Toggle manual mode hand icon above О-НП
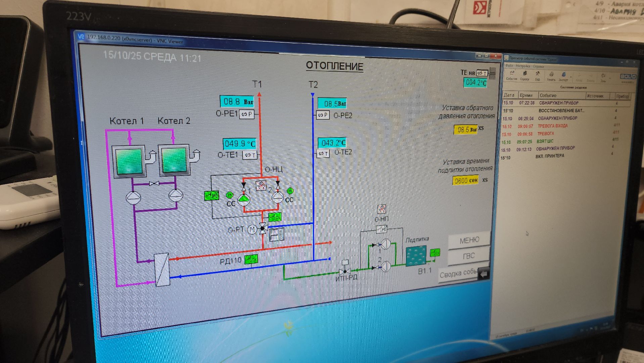This screenshot has height=363, width=644. (x=381, y=209)
